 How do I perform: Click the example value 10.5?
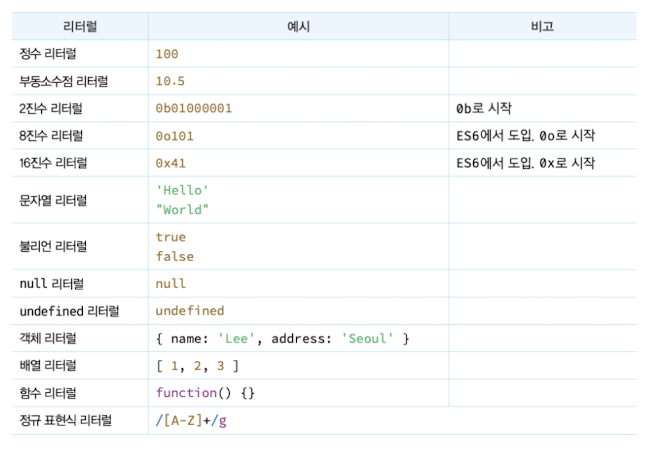[170, 81]
